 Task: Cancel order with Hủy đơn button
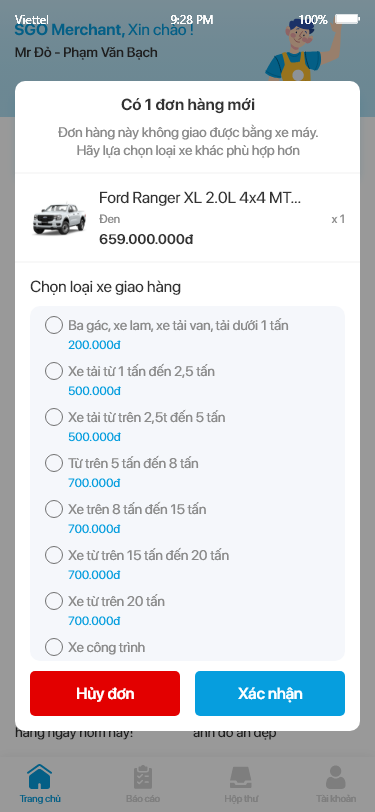(105, 693)
